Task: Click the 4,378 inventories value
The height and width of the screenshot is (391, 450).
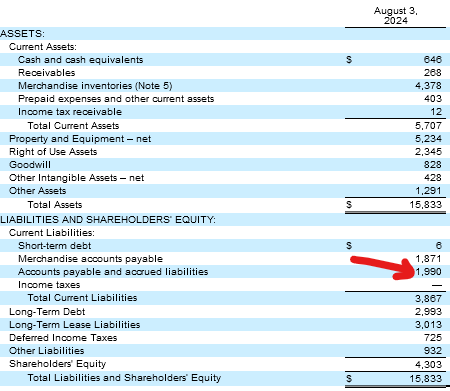Action: (x=428, y=86)
